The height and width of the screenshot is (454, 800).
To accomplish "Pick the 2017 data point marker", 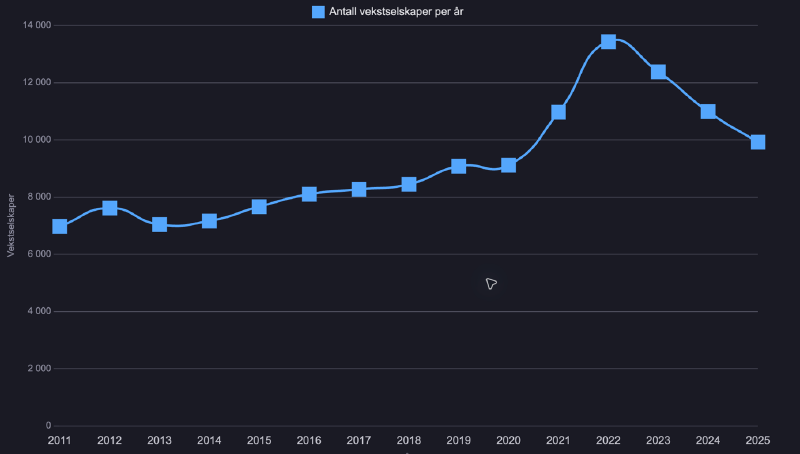I will pyautogui.click(x=359, y=189).
